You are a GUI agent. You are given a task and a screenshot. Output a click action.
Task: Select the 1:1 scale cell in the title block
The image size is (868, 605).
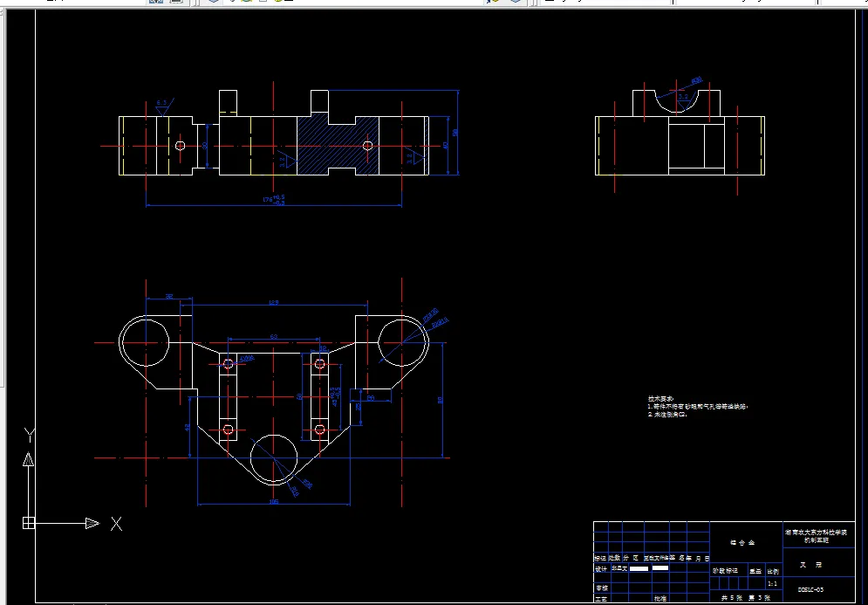tap(772, 584)
